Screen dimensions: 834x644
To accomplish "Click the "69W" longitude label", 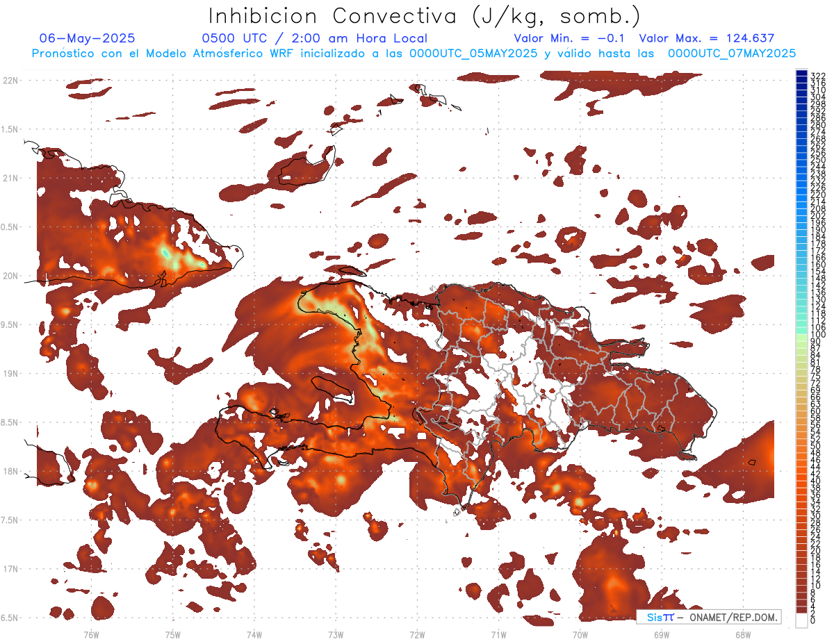I will coord(662,634).
